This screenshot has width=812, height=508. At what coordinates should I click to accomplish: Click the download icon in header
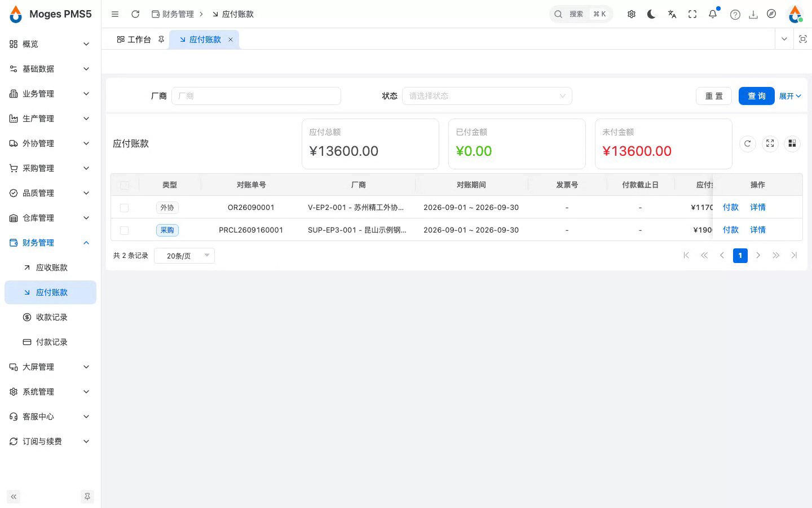coord(753,15)
